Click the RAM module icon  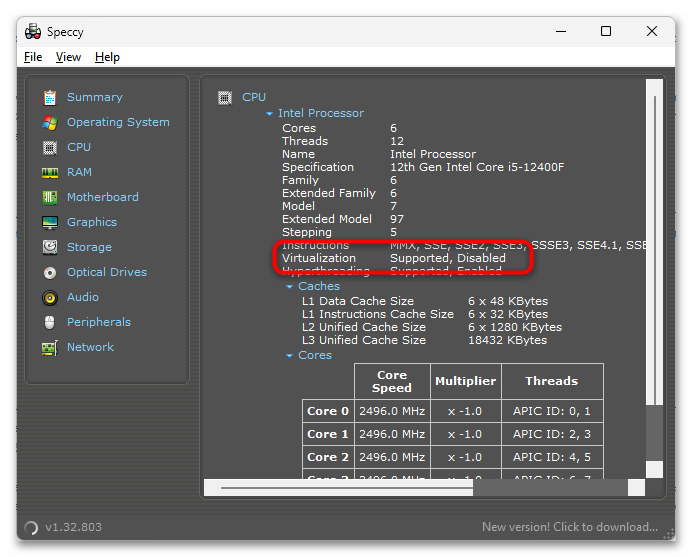click(50, 173)
